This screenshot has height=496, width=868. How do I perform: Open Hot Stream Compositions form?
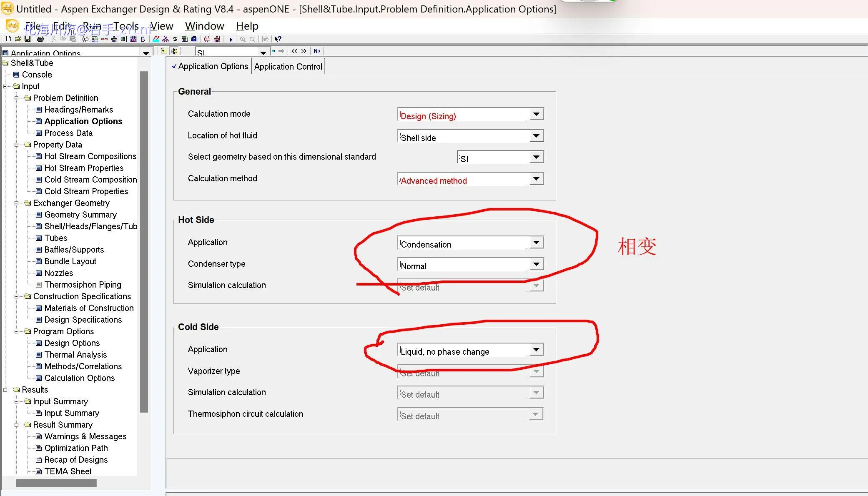[90, 156]
